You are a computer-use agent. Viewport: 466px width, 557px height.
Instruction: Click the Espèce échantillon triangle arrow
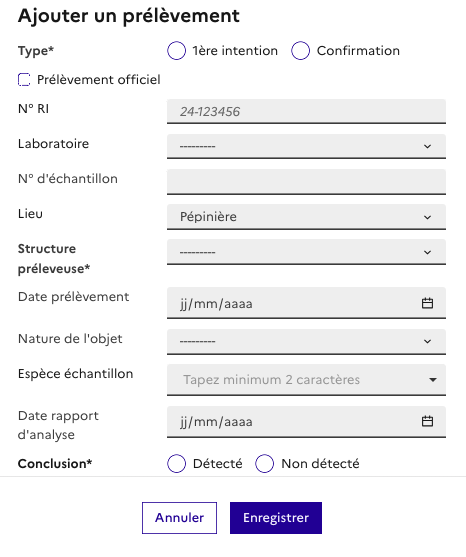433,380
